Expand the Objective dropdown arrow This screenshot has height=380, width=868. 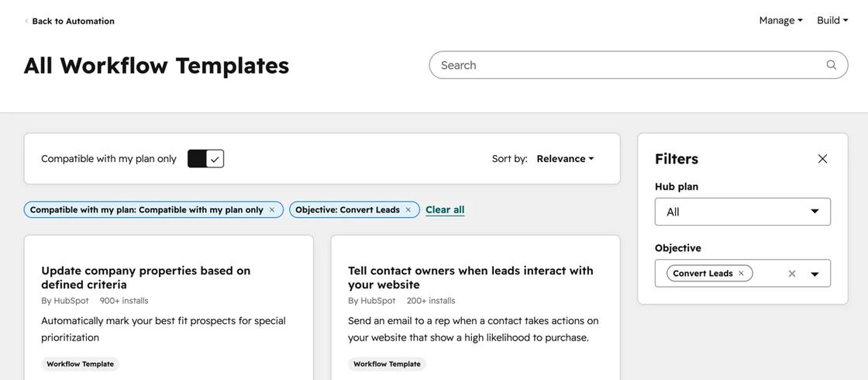815,274
